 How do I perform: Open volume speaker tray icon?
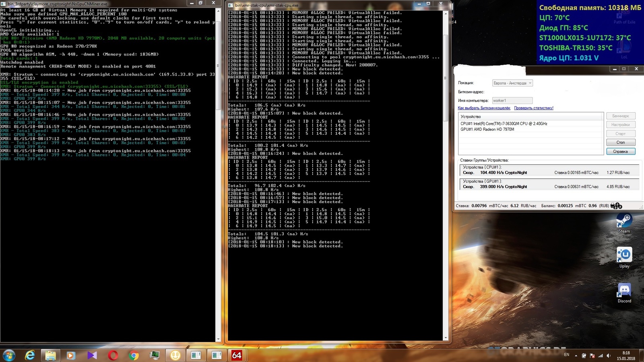tap(609, 356)
